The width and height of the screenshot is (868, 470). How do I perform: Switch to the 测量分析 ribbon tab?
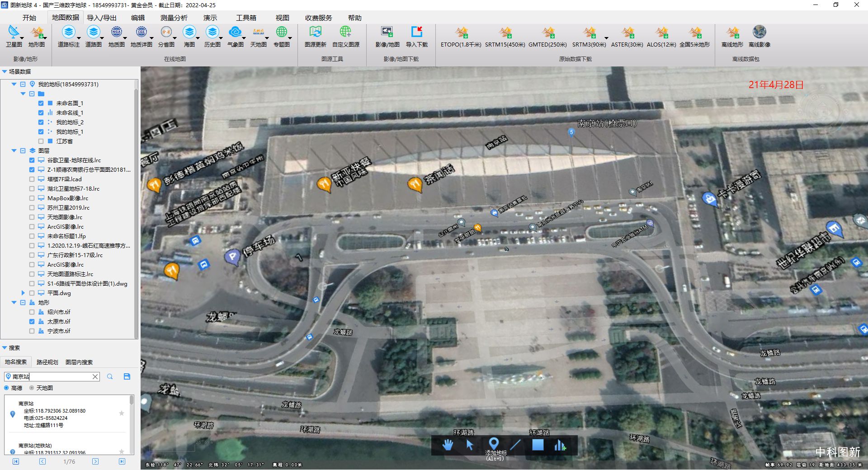coord(174,18)
